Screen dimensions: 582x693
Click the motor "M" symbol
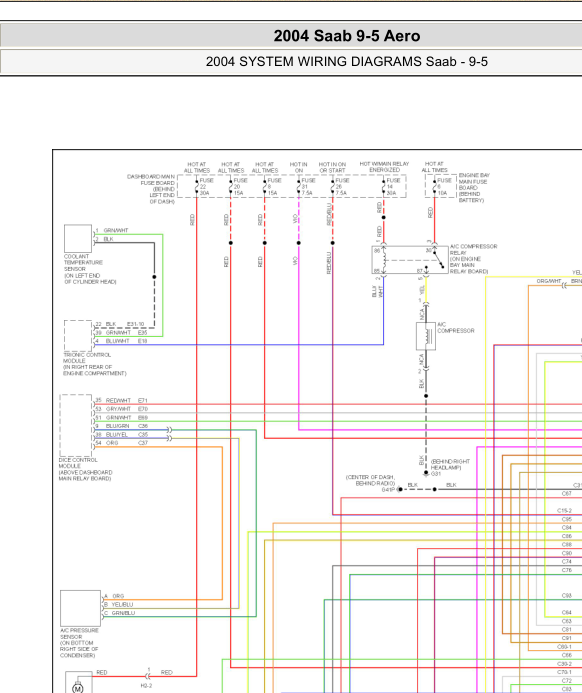[78, 688]
